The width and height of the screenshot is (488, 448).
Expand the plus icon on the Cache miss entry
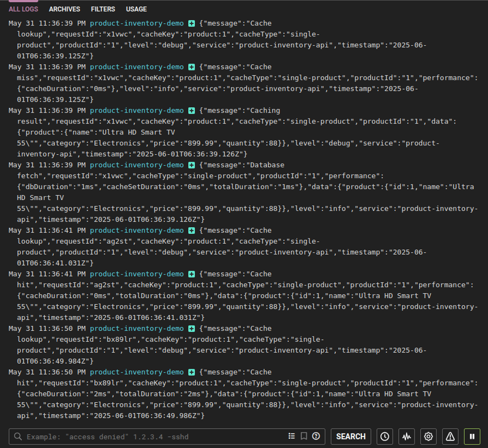(x=192, y=67)
